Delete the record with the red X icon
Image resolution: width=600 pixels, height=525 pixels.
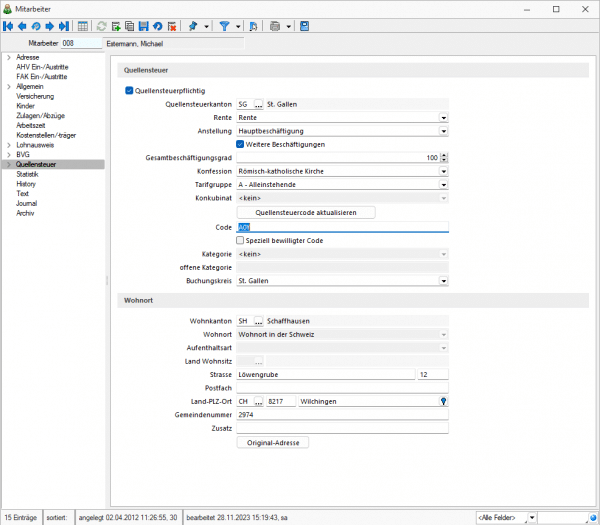pos(172,26)
